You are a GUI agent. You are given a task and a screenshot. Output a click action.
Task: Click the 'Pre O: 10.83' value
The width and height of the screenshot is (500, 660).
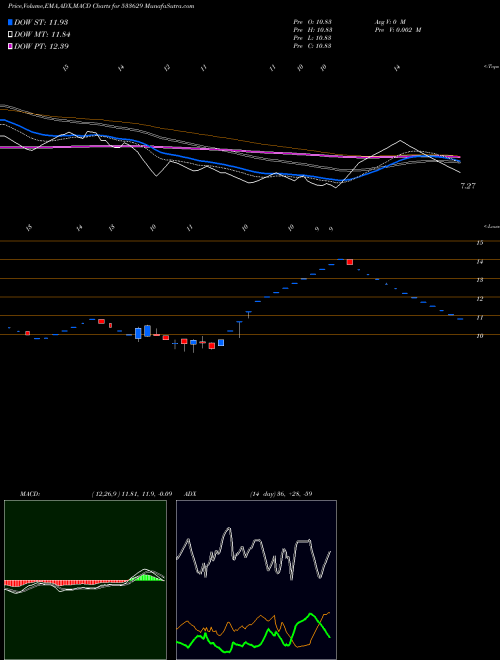313,21
